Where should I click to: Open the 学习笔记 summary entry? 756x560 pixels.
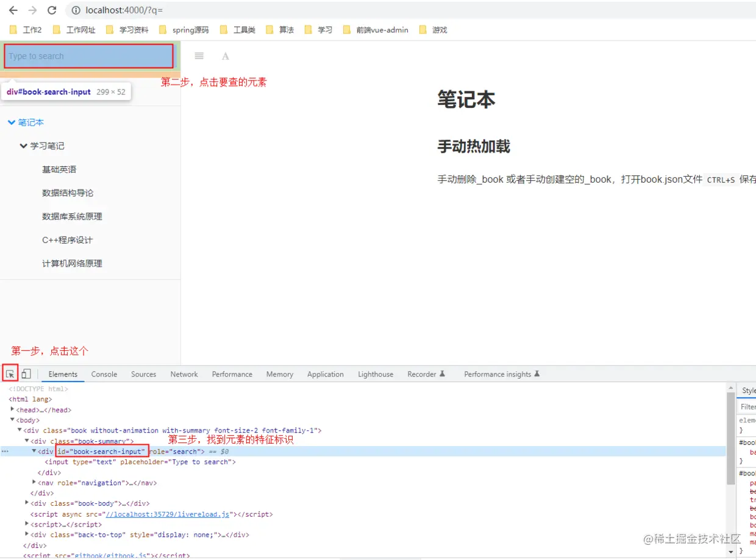pos(48,146)
